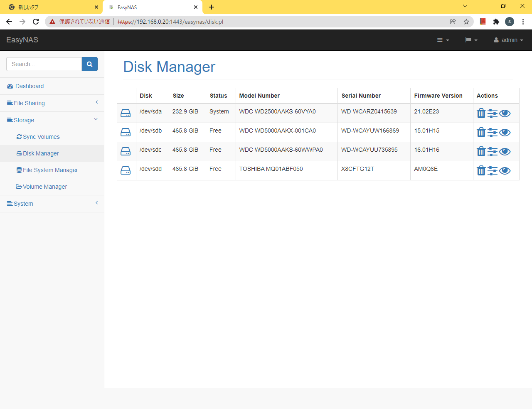The height and width of the screenshot is (409, 532).
Task: Open the Sync Volumes page
Action: [41, 137]
